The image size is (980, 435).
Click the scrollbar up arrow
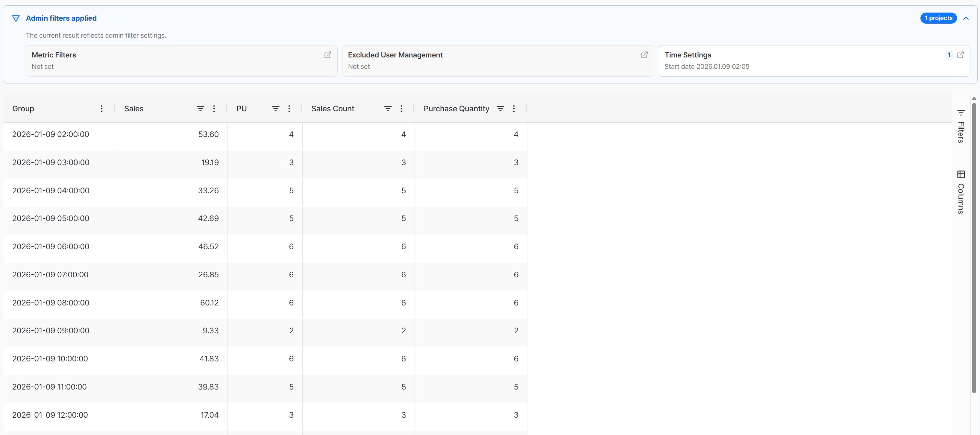(x=974, y=98)
